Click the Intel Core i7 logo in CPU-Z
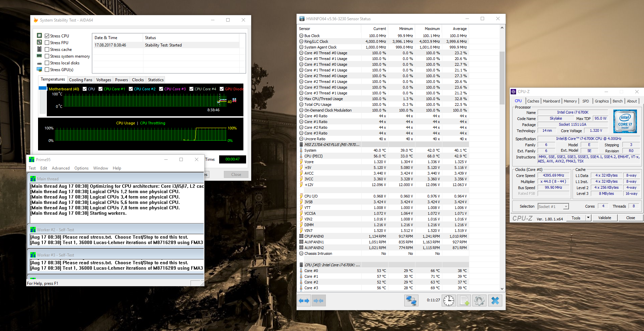Viewport: 644px width, 331px height. tap(625, 121)
